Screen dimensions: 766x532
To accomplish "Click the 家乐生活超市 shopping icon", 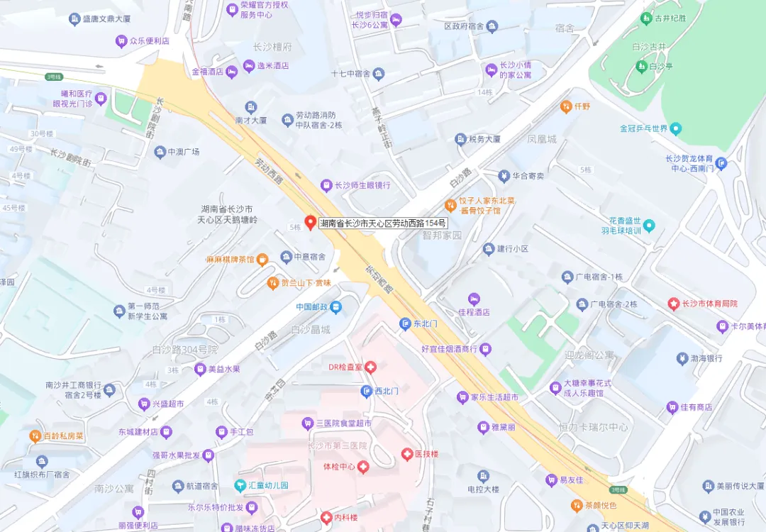I will tap(462, 397).
